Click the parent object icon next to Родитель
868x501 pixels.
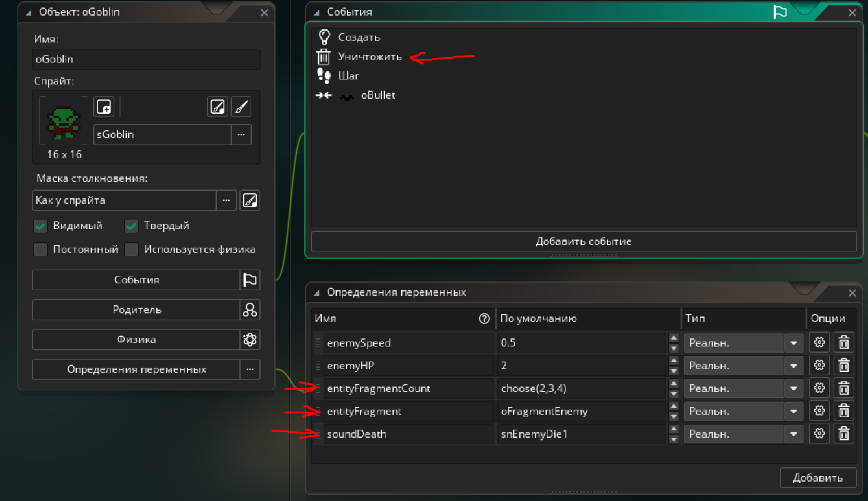pyautogui.click(x=250, y=310)
